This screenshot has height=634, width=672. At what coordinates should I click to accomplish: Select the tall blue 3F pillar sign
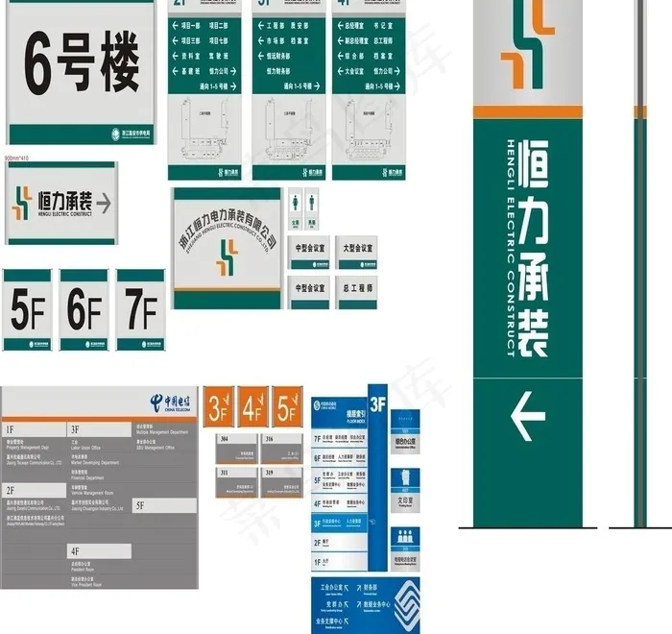pos(377,477)
